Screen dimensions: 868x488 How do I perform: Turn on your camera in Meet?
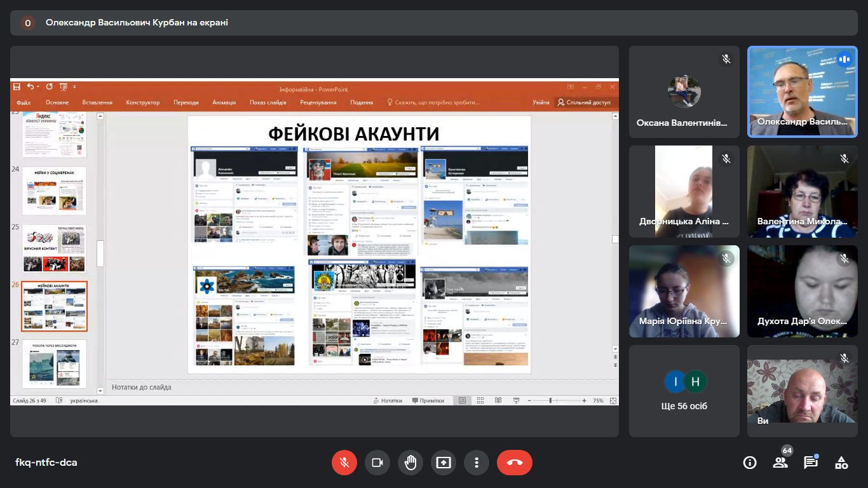(377, 463)
